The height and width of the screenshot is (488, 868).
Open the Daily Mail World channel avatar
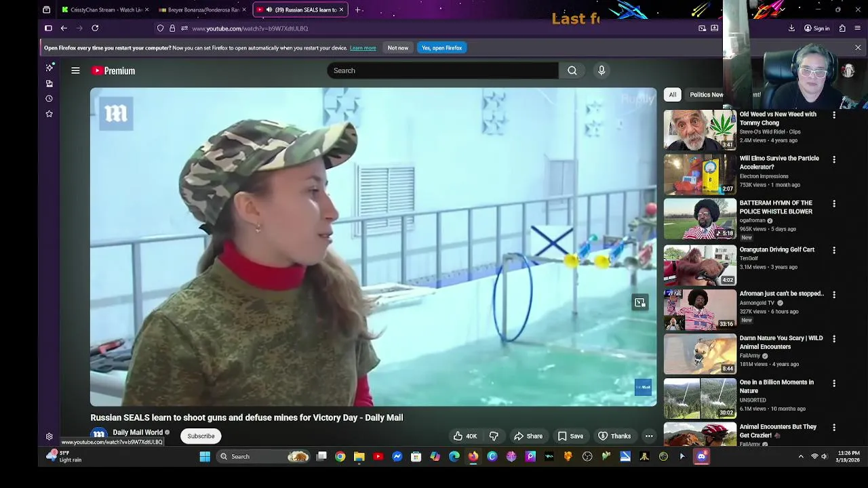point(99,435)
